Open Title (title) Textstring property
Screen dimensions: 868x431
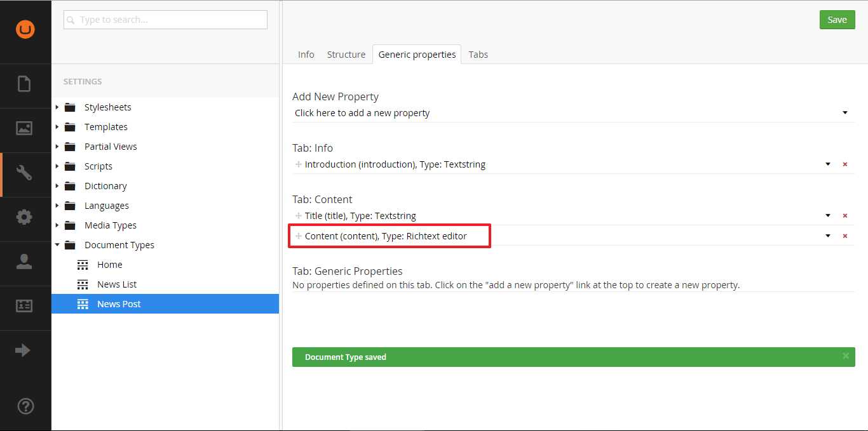click(360, 216)
